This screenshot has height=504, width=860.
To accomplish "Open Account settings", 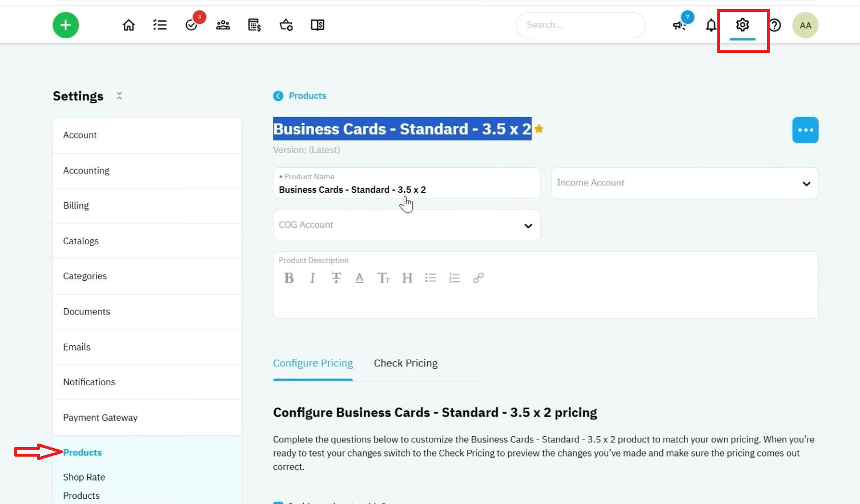I will [147, 135].
